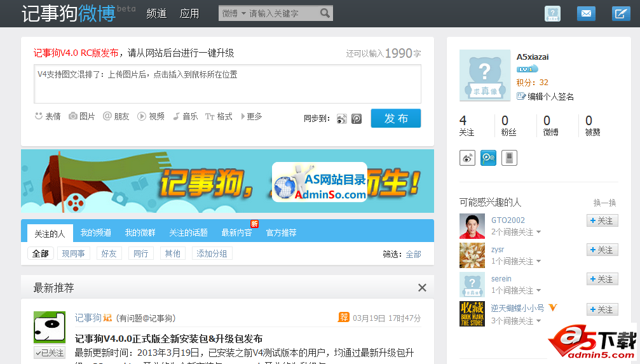Click the mobile phone binding icon
Screen dimensions: 640x364
tap(509, 158)
